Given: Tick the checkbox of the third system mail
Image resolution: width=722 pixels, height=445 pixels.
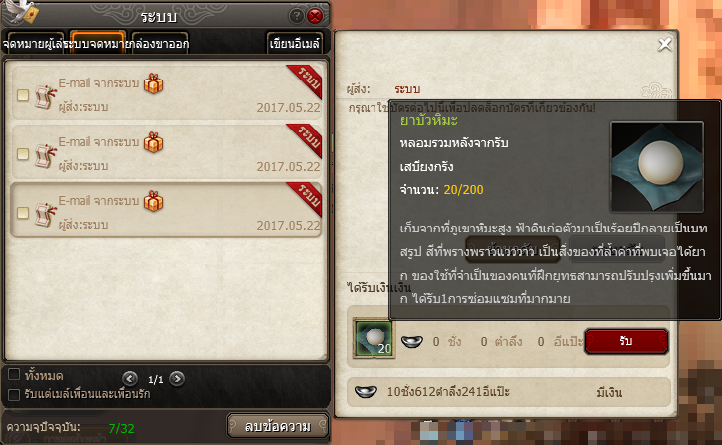Looking at the screenshot, I should [23, 213].
